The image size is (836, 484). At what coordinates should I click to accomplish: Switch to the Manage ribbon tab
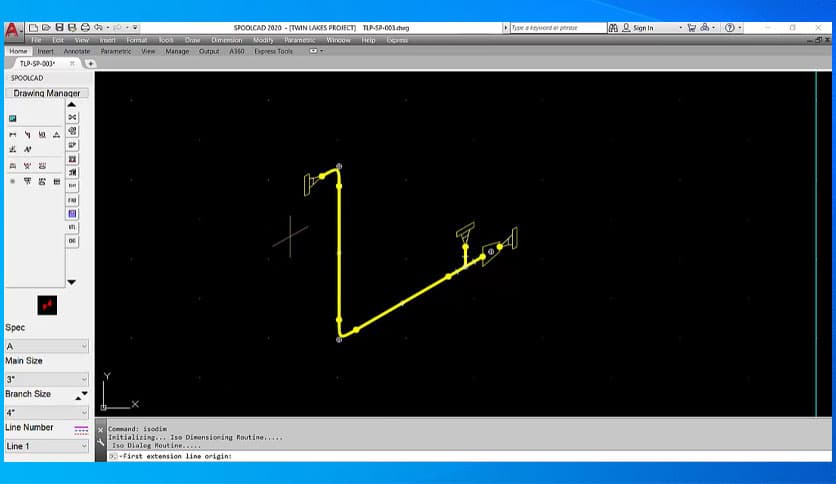(x=177, y=51)
